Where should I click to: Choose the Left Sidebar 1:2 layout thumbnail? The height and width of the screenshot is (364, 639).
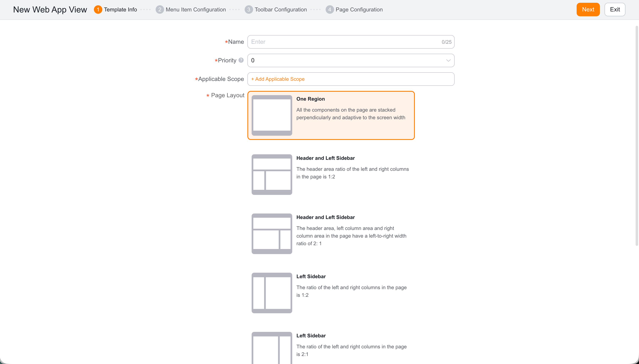[x=272, y=293]
